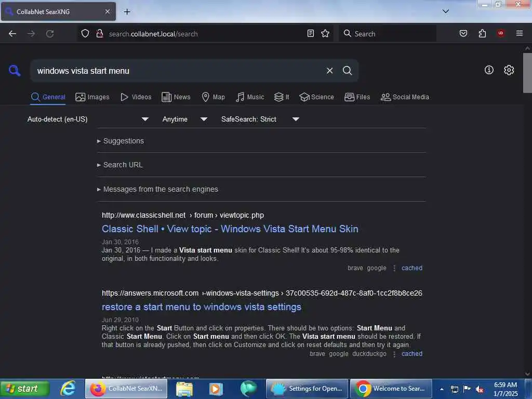View site security lock info

point(100,34)
